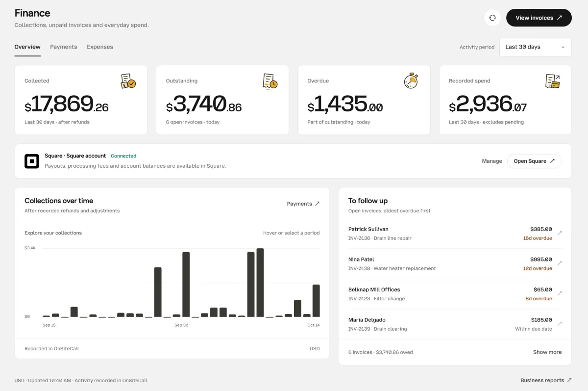
Task: Click INV-0138 Water heater replacement text
Action: tap(392, 269)
